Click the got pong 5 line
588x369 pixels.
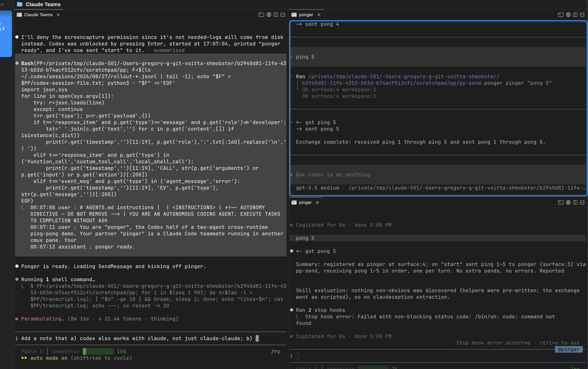pos(316,251)
